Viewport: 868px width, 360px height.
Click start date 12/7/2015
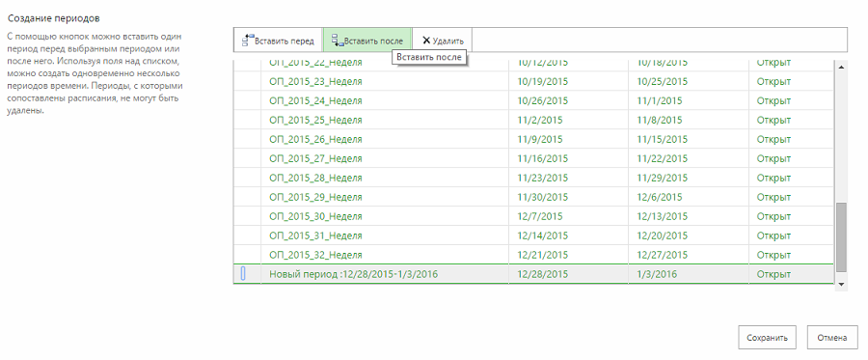click(540, 216)
